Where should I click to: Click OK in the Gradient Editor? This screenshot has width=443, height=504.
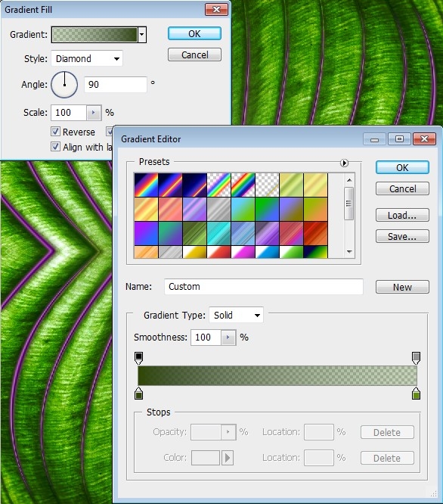click(402, 167)
